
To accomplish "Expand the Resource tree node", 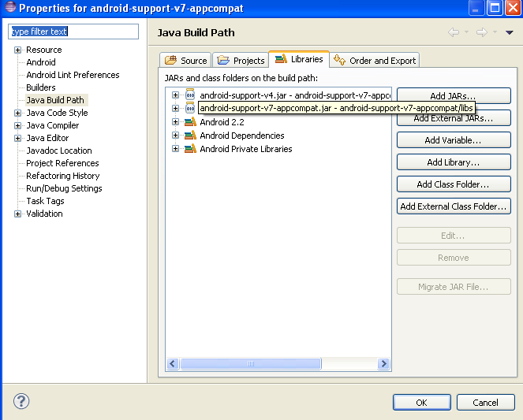I will click(x=17, y=50).
